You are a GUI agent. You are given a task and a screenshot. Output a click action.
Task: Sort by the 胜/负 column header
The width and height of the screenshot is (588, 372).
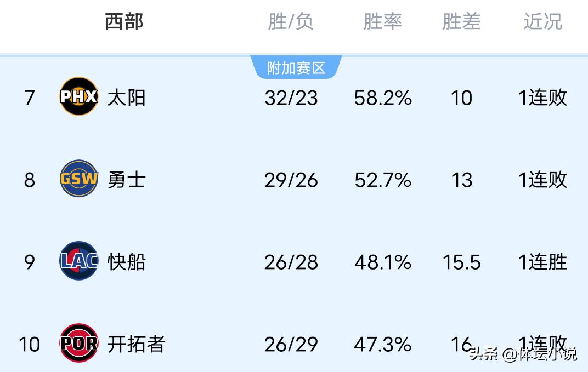tap(291, 22)
